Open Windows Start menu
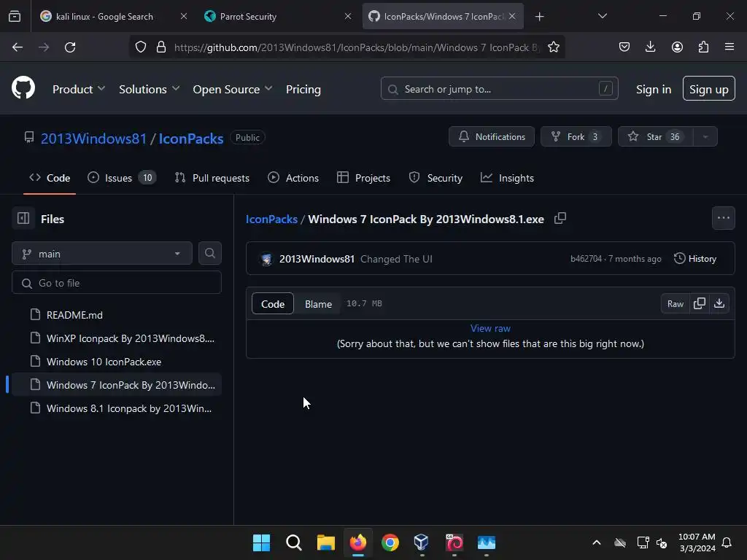This screenshot has height=560, width=747. (x=262, y=542)
